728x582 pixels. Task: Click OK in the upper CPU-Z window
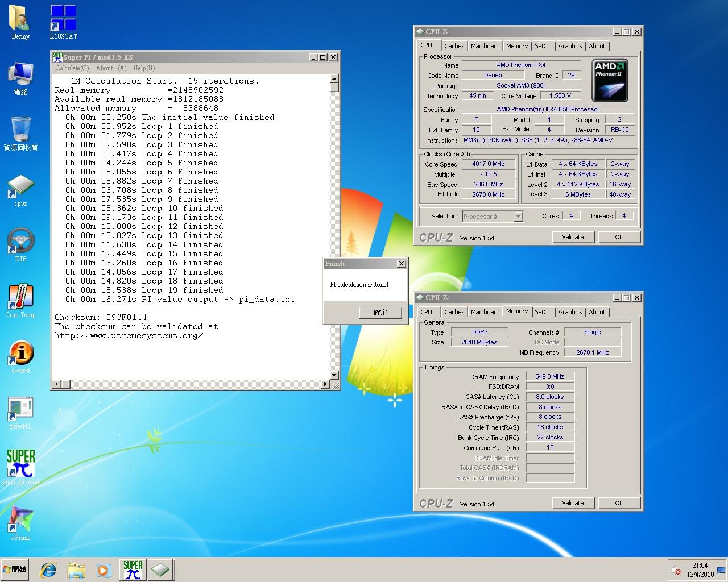pos(619,237)
